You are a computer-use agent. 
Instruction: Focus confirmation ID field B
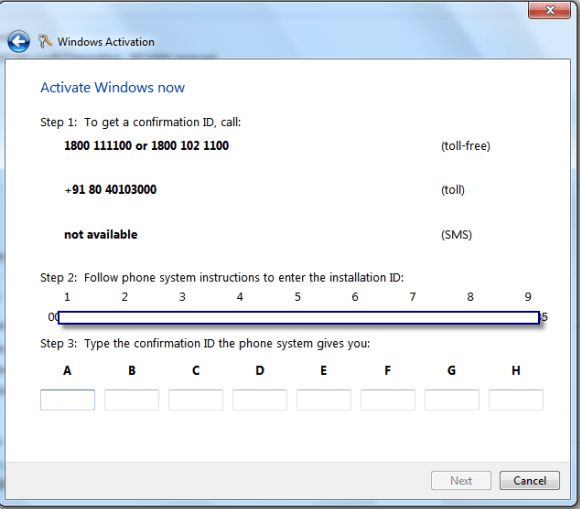(x=131, y=400)
